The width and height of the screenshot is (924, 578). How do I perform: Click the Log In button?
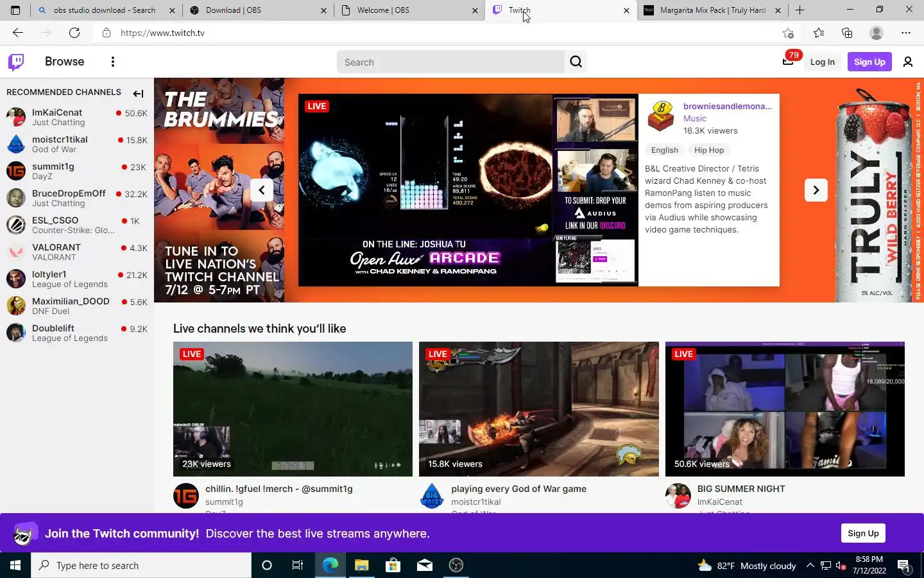click(822, 62)
